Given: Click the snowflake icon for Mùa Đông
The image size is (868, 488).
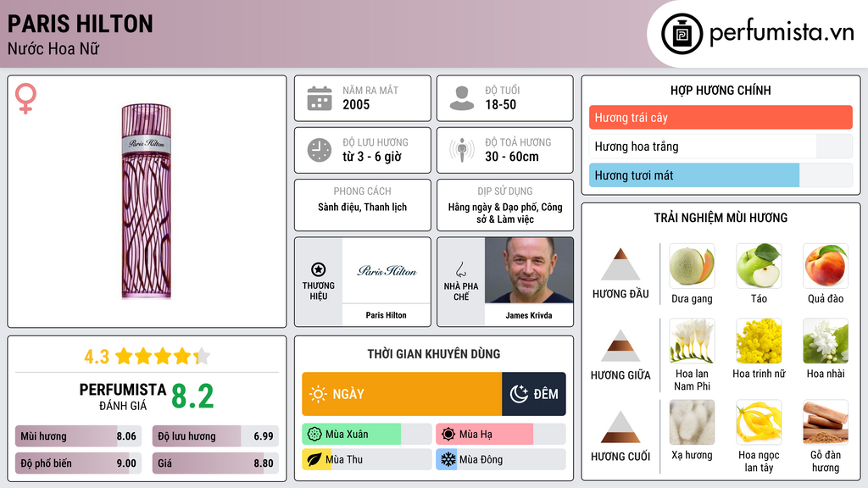Looking at the screenshot, I should tap(448, 459).
